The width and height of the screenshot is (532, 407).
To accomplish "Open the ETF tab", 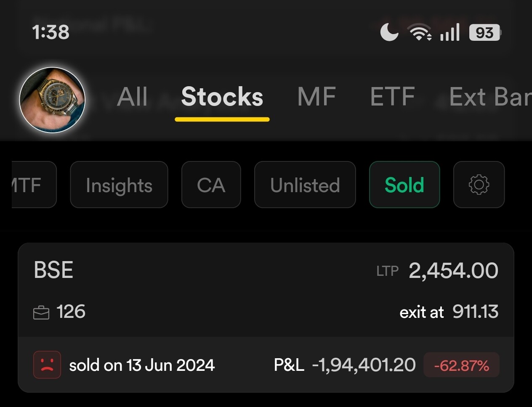I will 392,97.
